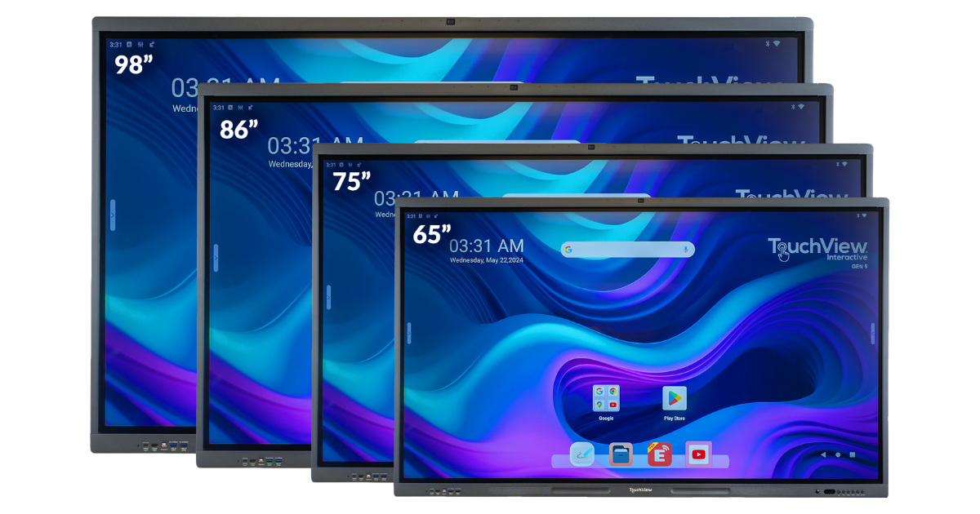
Task: Click the date Wednesday, May 22,2024
Action: pyautogui.click(x=487, y=260)
